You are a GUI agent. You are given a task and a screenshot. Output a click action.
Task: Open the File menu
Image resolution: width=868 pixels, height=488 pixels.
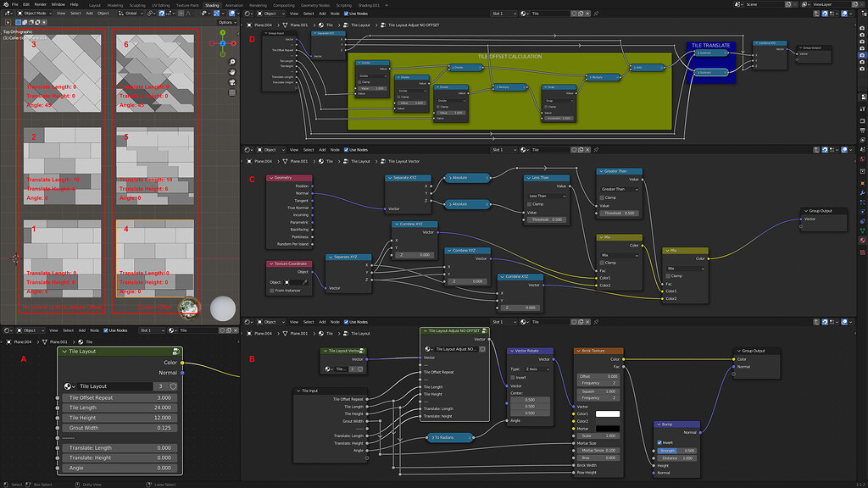tap(15, 4)
